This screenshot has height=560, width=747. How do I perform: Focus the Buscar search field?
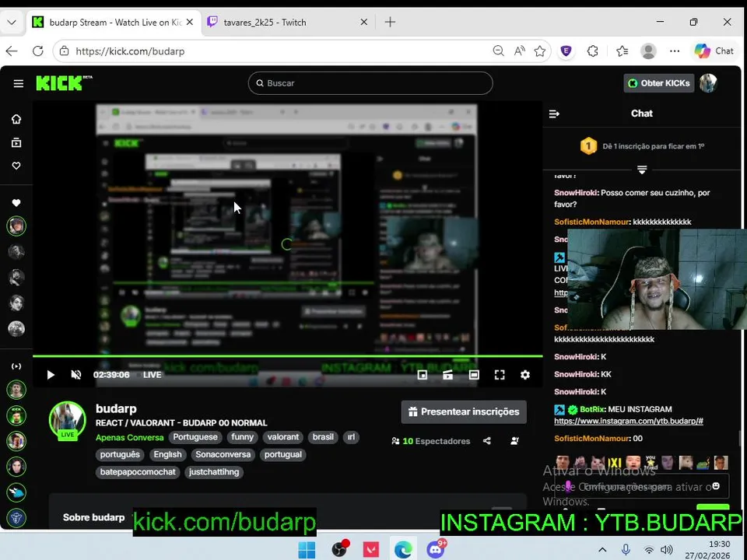pyautogui.click(x=370, y=83)
